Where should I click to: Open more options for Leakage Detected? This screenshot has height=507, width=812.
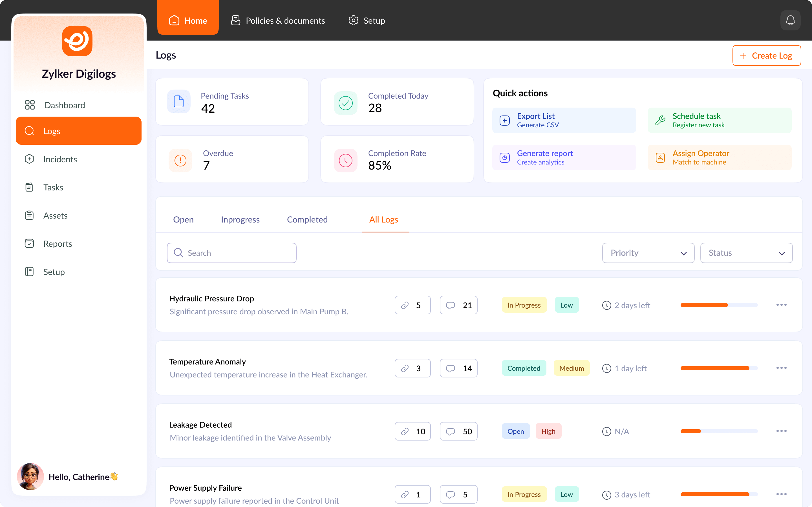click(781, 431)
